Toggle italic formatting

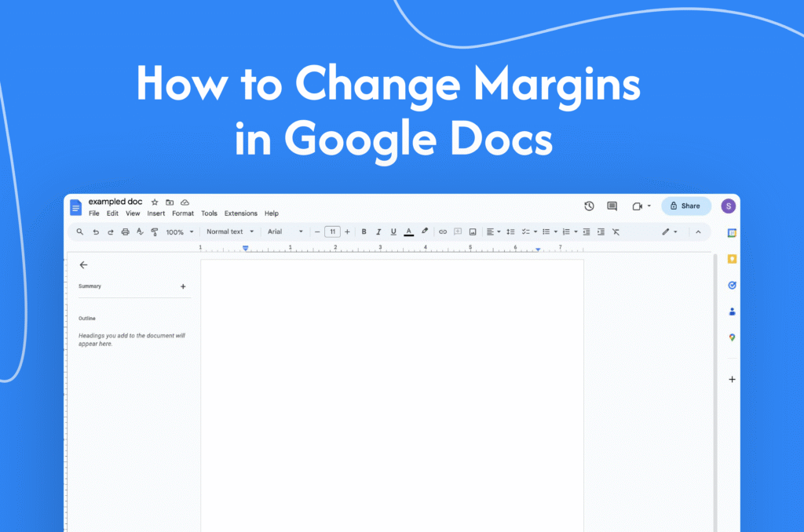point(378,231)
